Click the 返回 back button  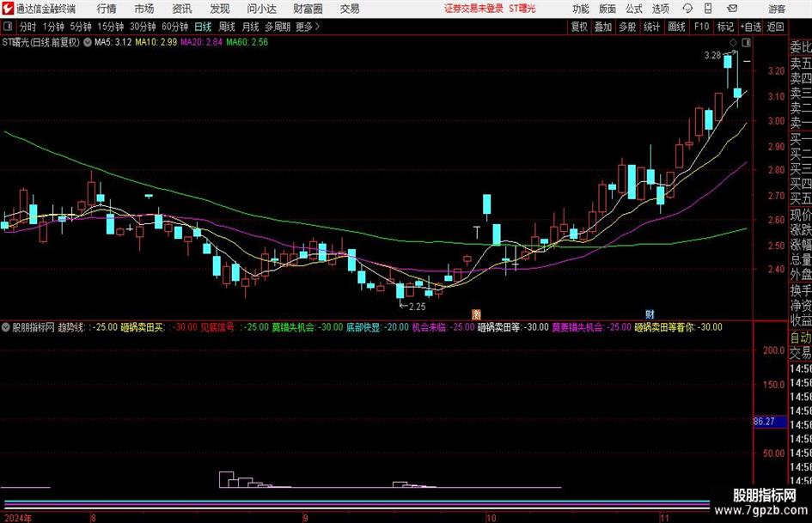click(x=775, y=27)
